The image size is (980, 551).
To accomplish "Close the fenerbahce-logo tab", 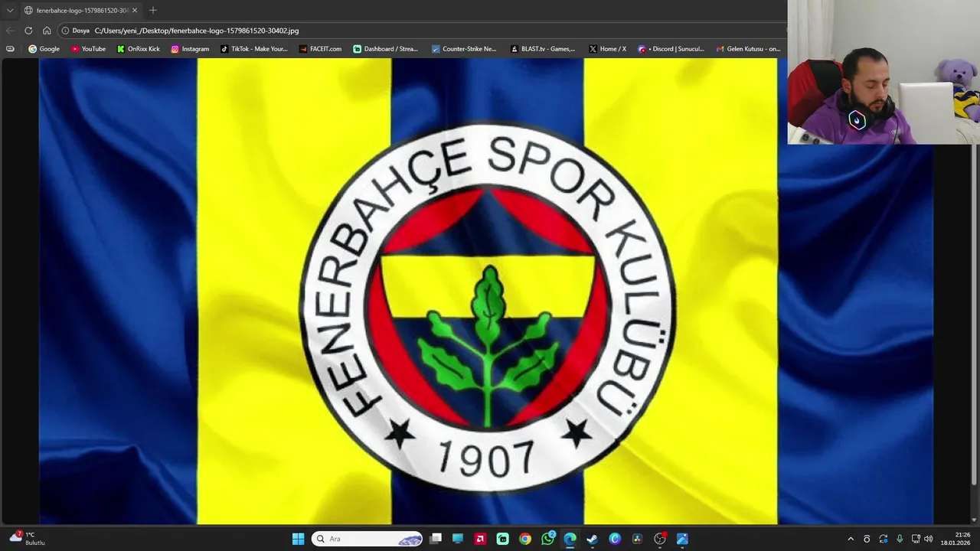I will click(x=135, y=10).
